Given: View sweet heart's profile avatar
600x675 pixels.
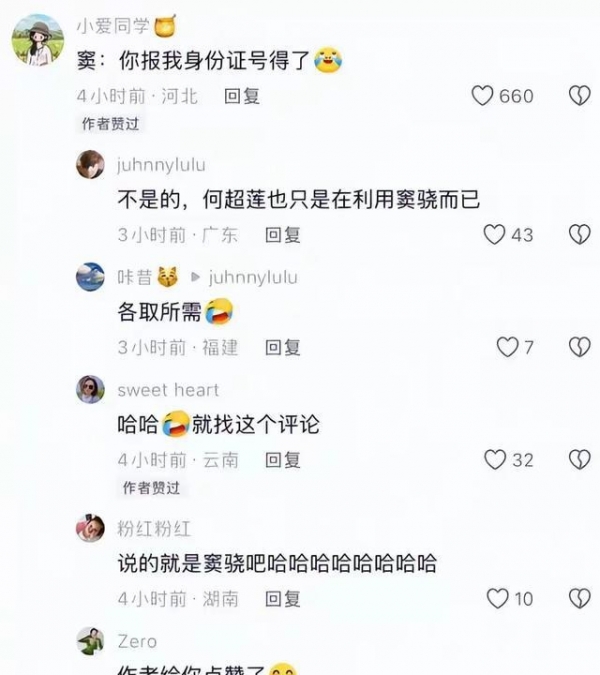Looking at the screenshot, I should point(90,389).
